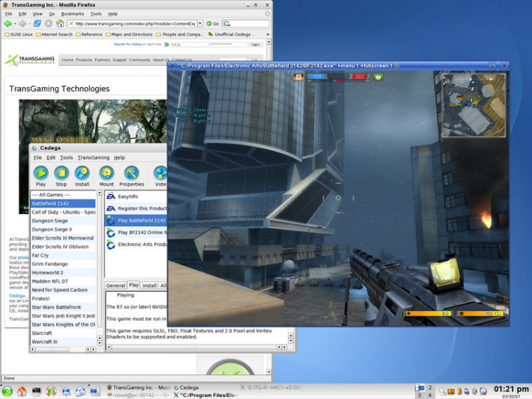Image resolution: width=532 pixels, height=399 pixels.
Task: Expand the hidden bookmarks chevron
Action: (267, 34)
